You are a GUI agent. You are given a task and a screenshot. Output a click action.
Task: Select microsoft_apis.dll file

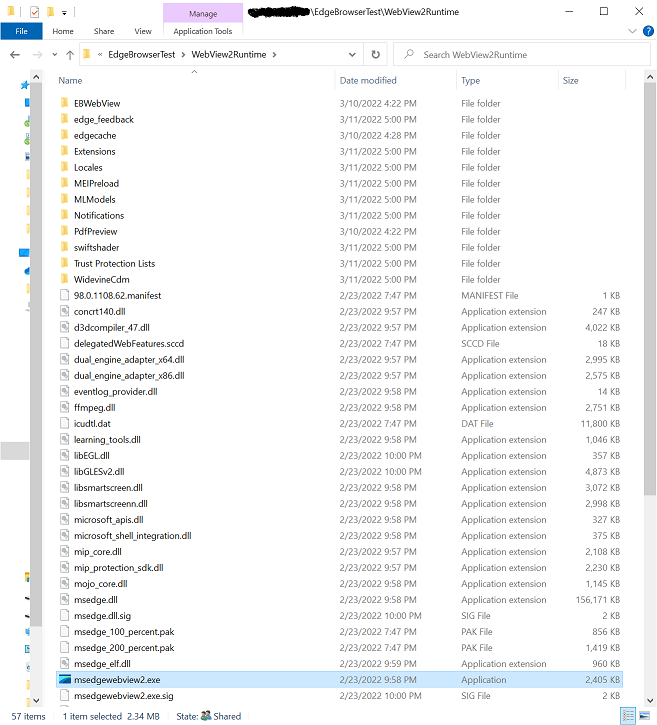109,520
